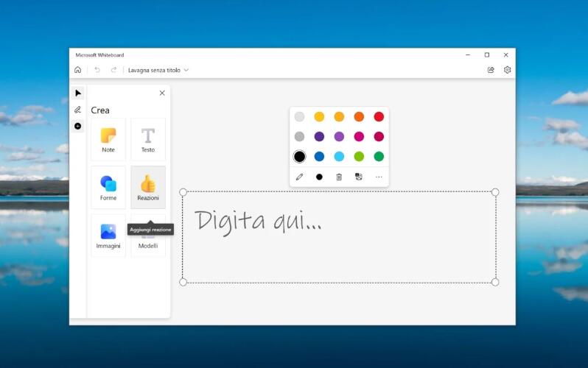The image size is (588, 368).
Task: Pick the light blue color swatch
Action: pos(339,156)
